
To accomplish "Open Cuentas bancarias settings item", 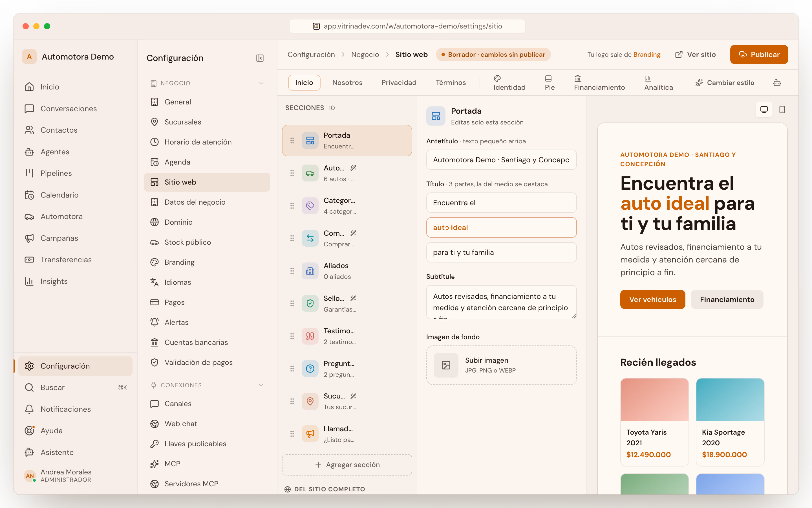I will click(x=207, y=342).
